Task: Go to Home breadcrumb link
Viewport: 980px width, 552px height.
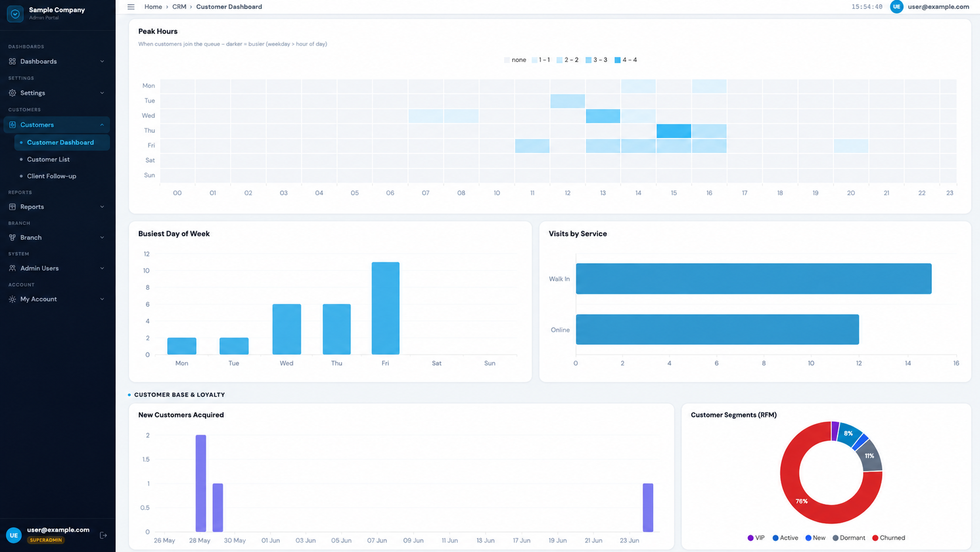Action: [x=153, y=7]
